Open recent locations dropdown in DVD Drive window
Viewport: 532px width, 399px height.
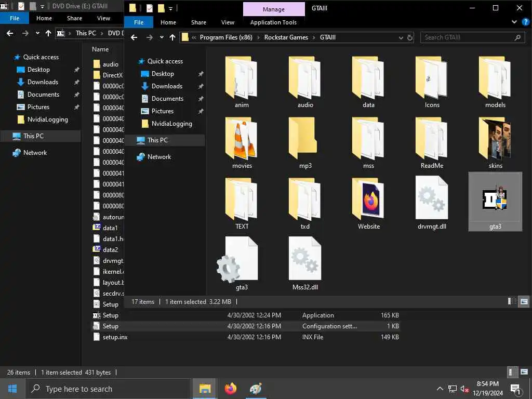point(37,33)
